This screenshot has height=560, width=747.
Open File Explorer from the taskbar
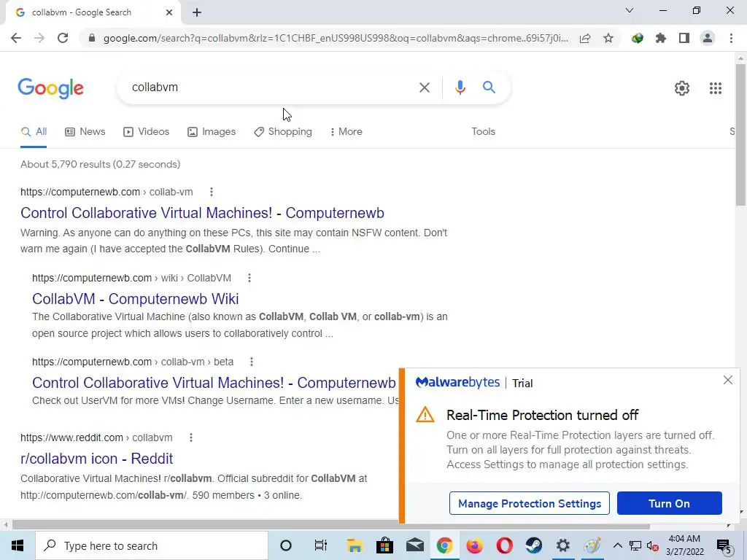tap(355, 545)
